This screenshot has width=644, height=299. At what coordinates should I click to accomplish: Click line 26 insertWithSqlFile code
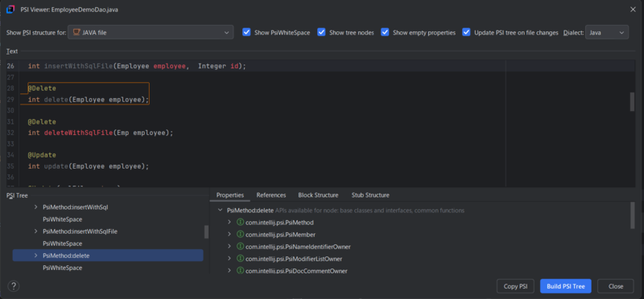[137, 66]
